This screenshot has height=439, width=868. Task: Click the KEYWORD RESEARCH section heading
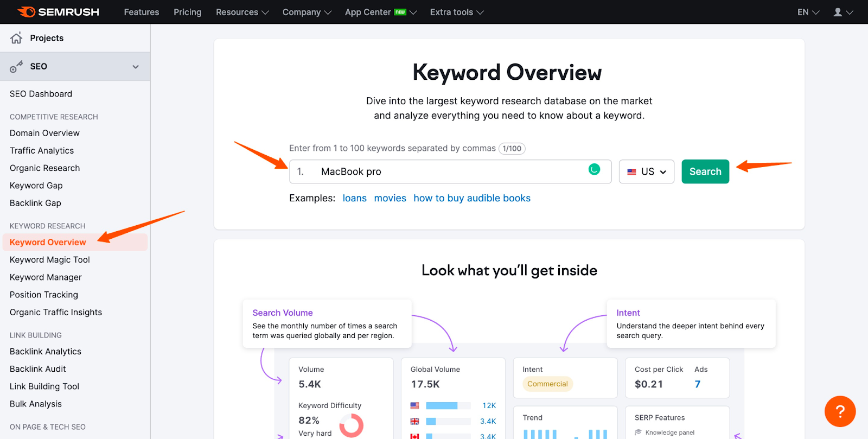48,226
